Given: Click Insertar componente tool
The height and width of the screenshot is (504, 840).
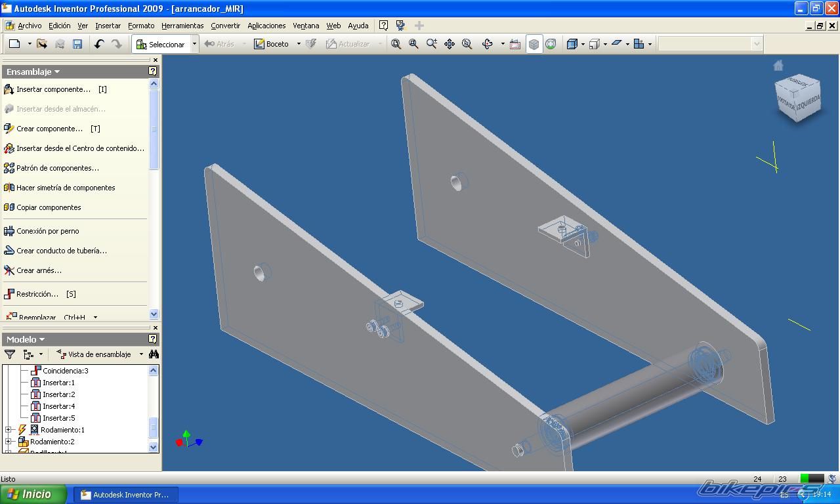Looking at the screenshot, I should (x=54, y=89).
